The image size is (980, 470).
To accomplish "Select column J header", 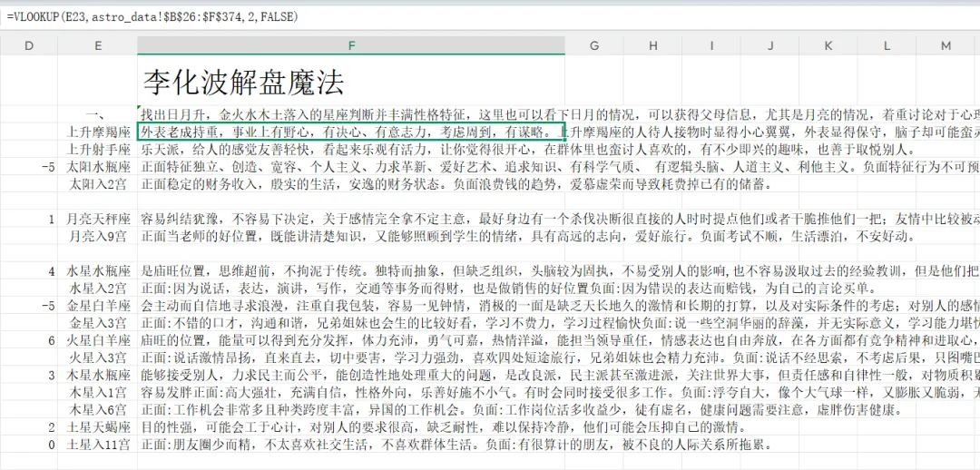I will [770, 45].
